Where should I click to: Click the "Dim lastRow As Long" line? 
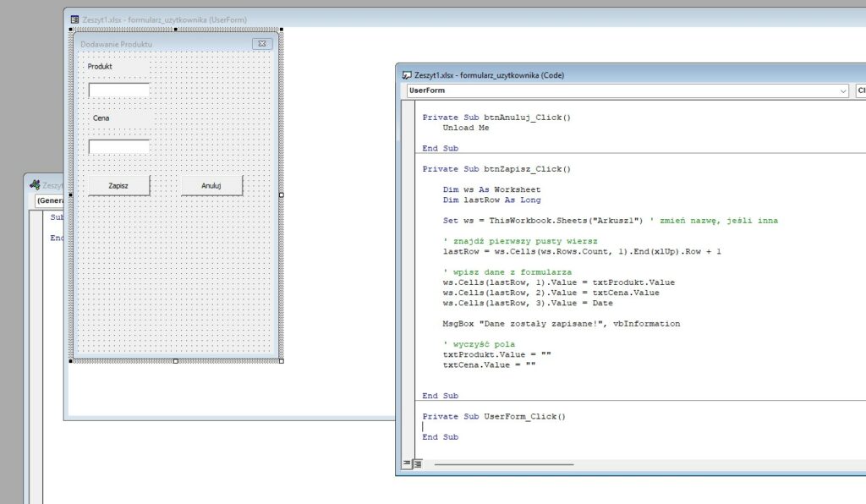coord(491,200)
